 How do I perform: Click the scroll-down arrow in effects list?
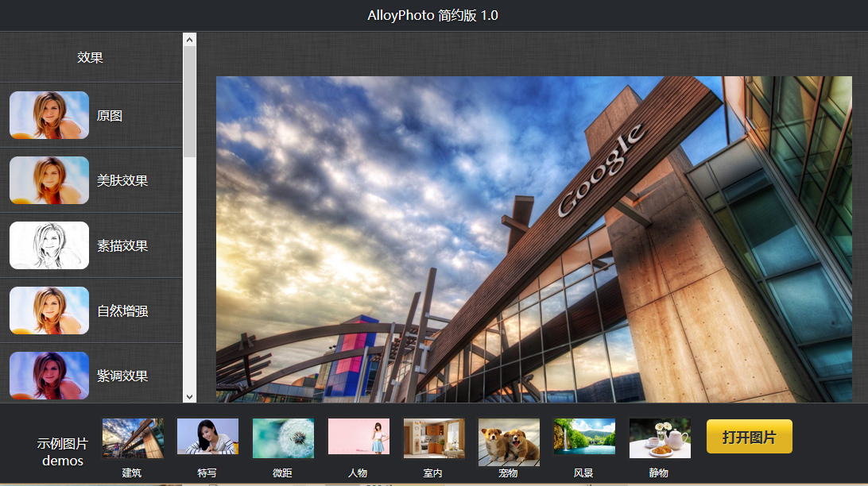pos(189,395)
